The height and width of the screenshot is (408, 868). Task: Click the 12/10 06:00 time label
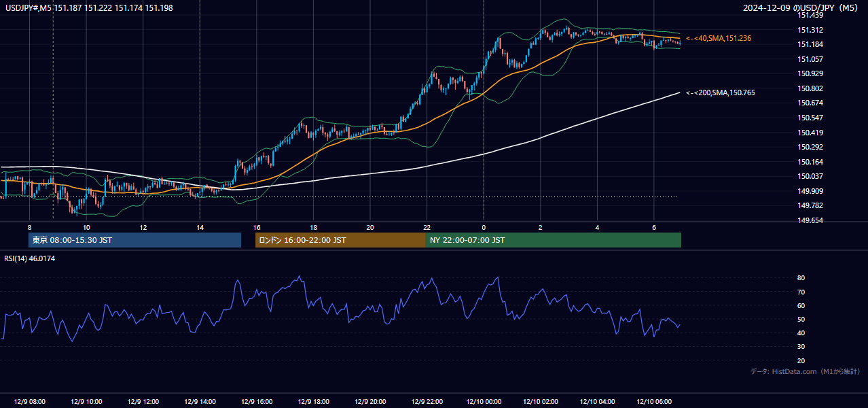tap(654, 402)
